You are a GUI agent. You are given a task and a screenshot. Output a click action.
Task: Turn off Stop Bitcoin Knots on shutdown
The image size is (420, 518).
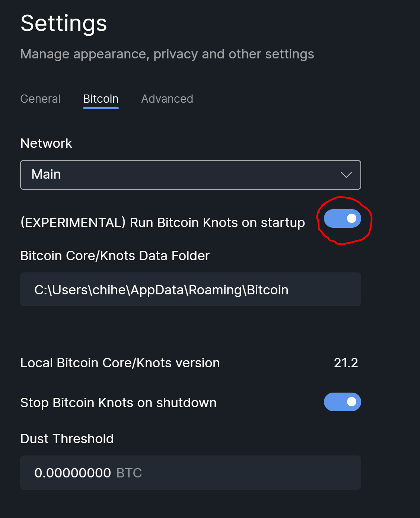point(342,402)
